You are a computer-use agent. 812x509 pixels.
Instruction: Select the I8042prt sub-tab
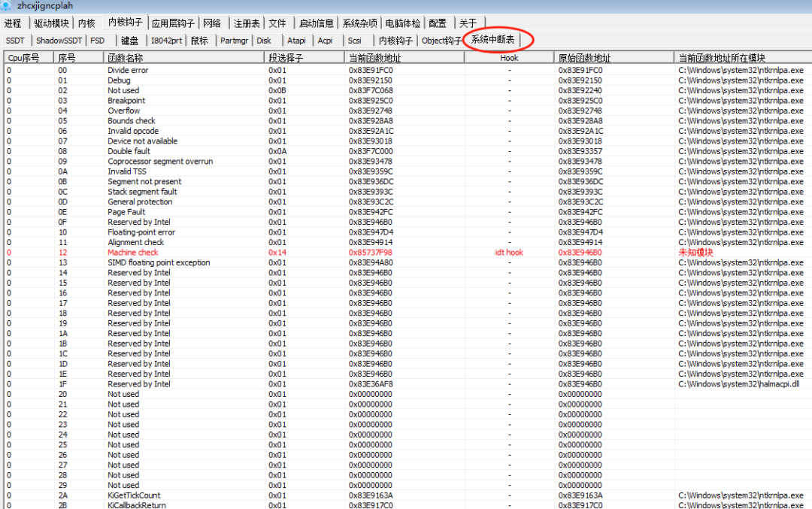point(166,41)
